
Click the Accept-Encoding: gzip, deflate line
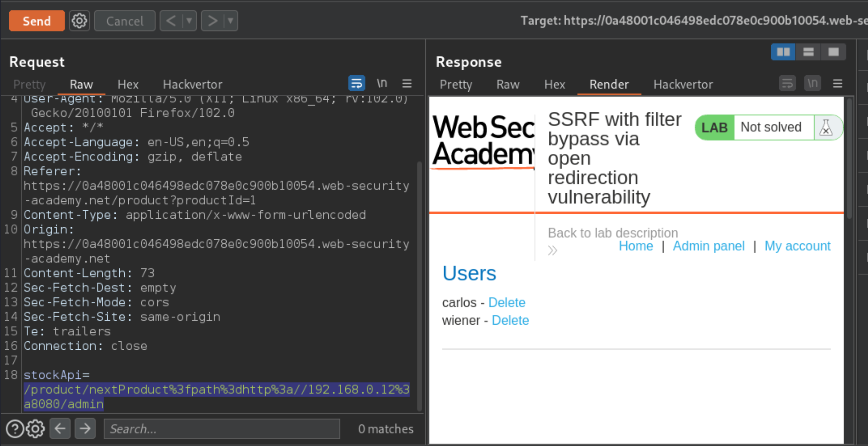[133, 156]
